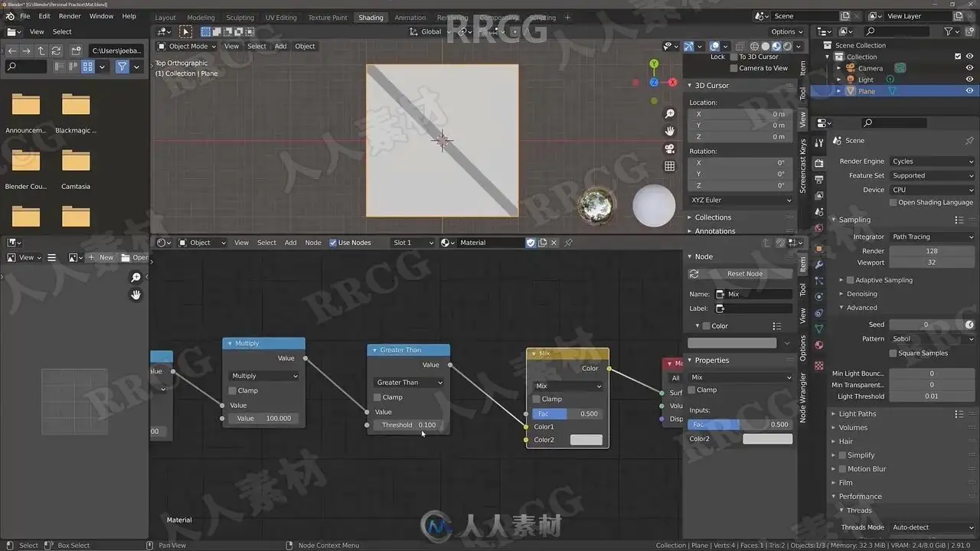Switch perspective/orthographic with the grid gizmo
The image size is (980, 551).
tap(670, 166)
